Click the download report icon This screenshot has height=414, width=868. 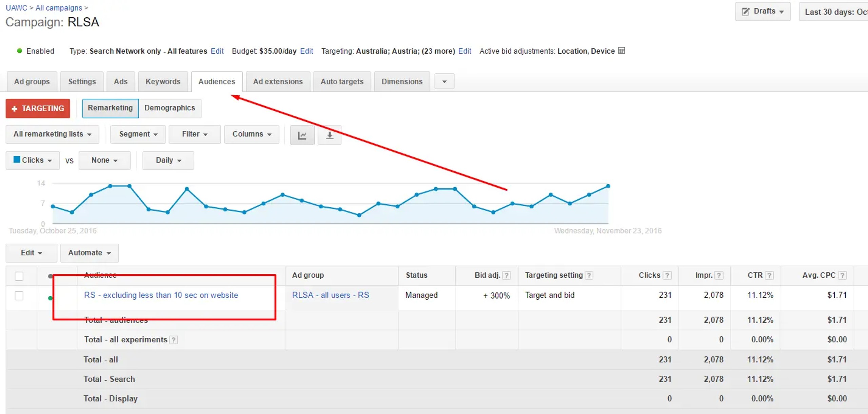pyautogui.click(x=329, y=135)
